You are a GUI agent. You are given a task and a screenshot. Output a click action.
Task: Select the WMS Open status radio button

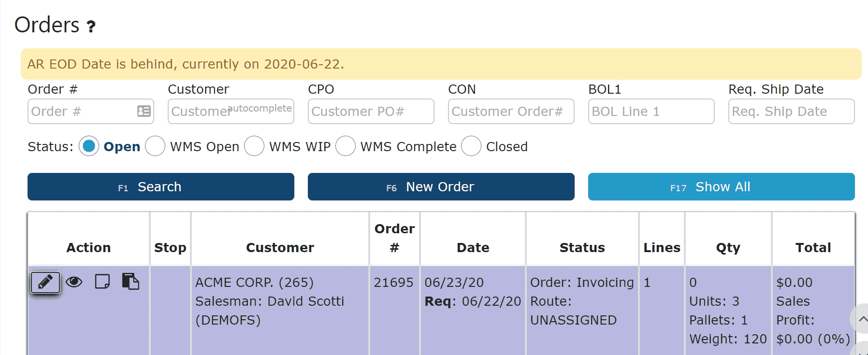pos(155,146)
